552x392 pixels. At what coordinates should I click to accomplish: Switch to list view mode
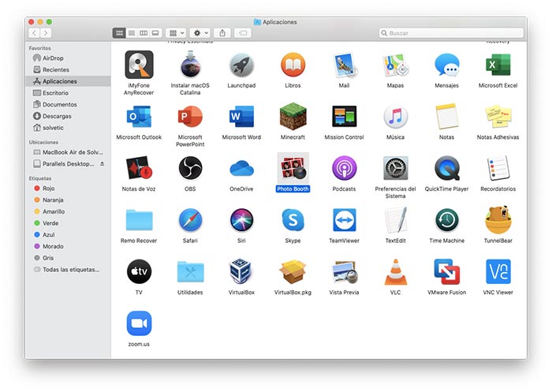(x=132, y=33)
